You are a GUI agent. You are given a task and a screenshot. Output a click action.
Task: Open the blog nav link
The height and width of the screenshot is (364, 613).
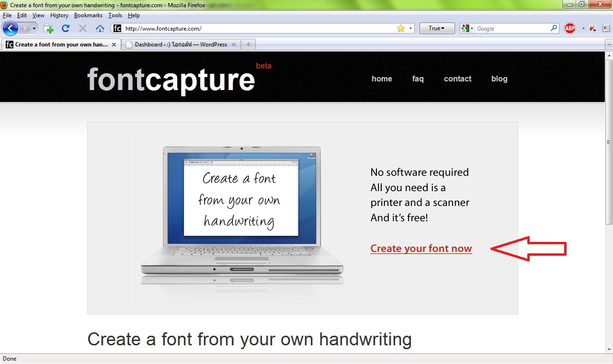click(x=499, y=79)
